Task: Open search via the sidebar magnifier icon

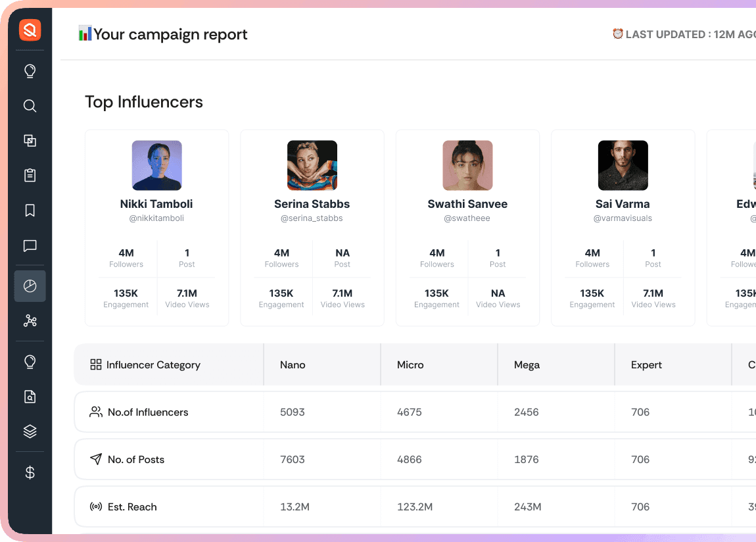Action: tap(30, 106)
